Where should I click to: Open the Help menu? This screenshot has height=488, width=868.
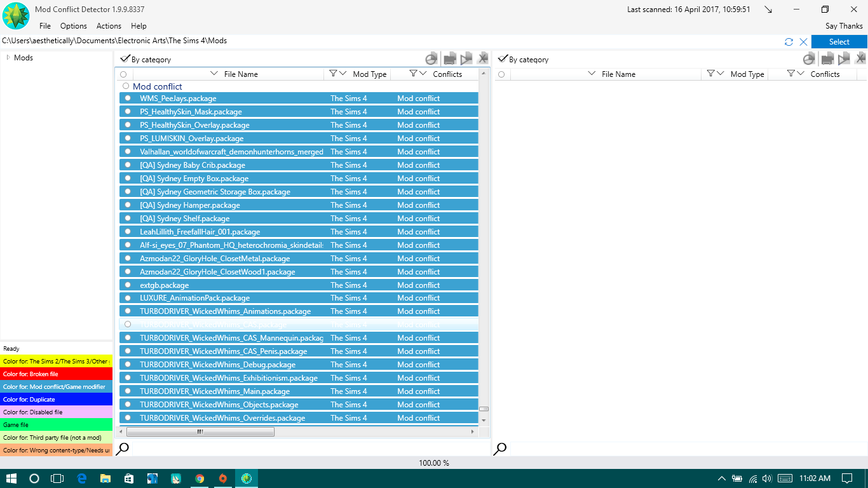(139, 26)
